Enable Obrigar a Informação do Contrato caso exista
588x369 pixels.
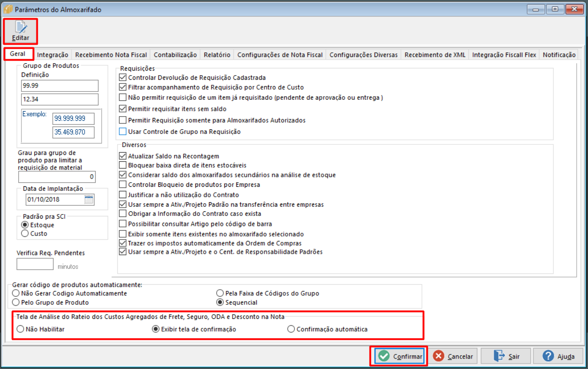coord(122,213)
